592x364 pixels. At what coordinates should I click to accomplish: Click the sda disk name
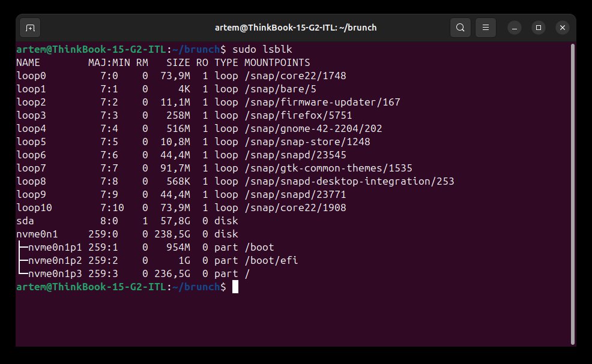(x=25, y=221)
